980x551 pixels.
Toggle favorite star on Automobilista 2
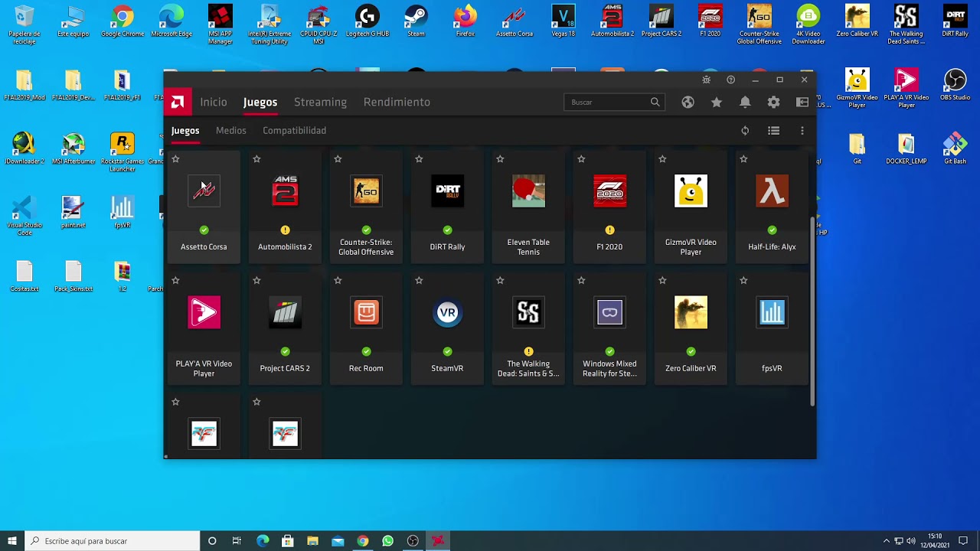pyautogui.click(x=256, y=159)
